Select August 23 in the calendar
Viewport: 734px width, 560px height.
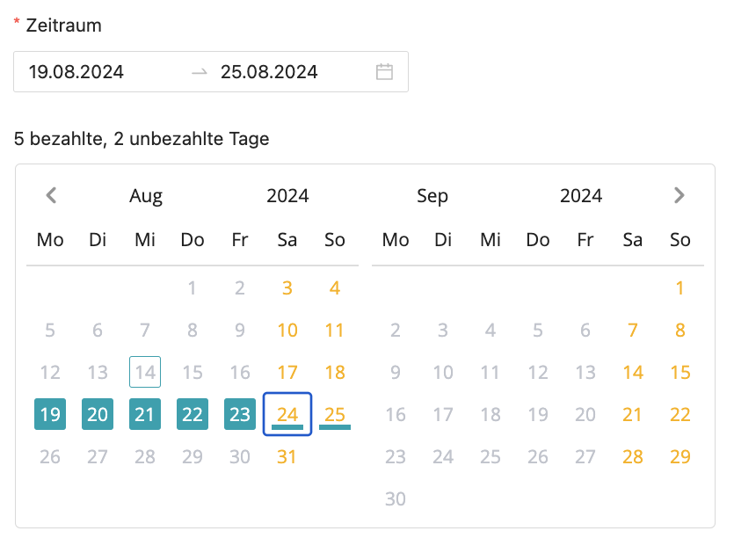pyautogui.click(x=240, y=414)
